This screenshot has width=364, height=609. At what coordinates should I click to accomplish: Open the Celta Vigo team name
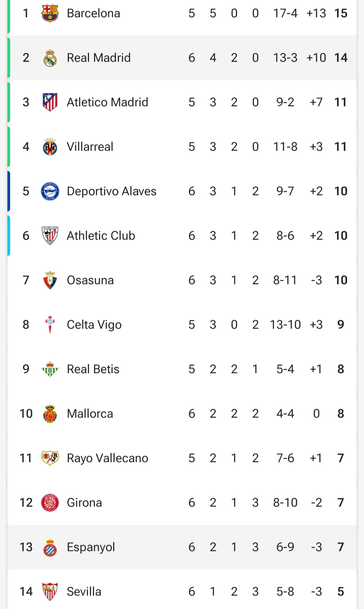[94, 325]
